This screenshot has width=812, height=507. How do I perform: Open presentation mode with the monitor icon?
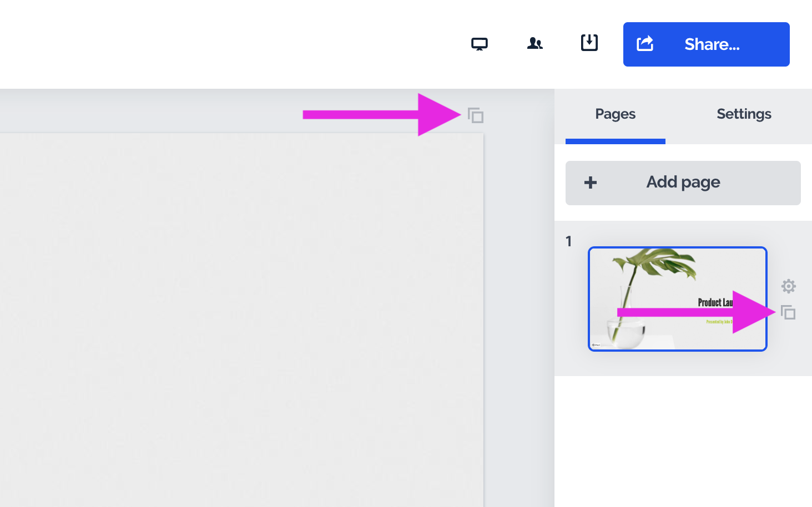tap(479, 44)
